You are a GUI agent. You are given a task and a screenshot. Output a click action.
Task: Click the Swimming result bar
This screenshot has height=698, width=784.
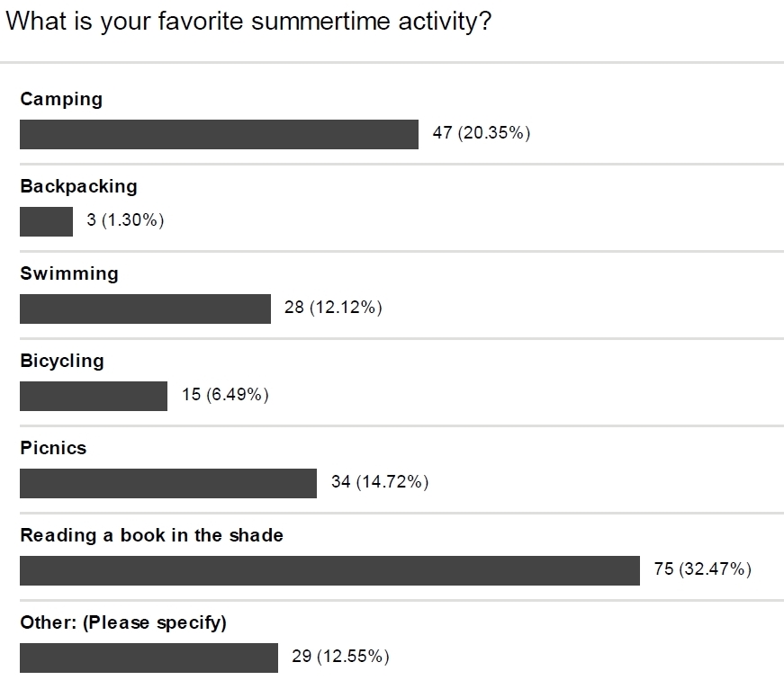(145, 309)
